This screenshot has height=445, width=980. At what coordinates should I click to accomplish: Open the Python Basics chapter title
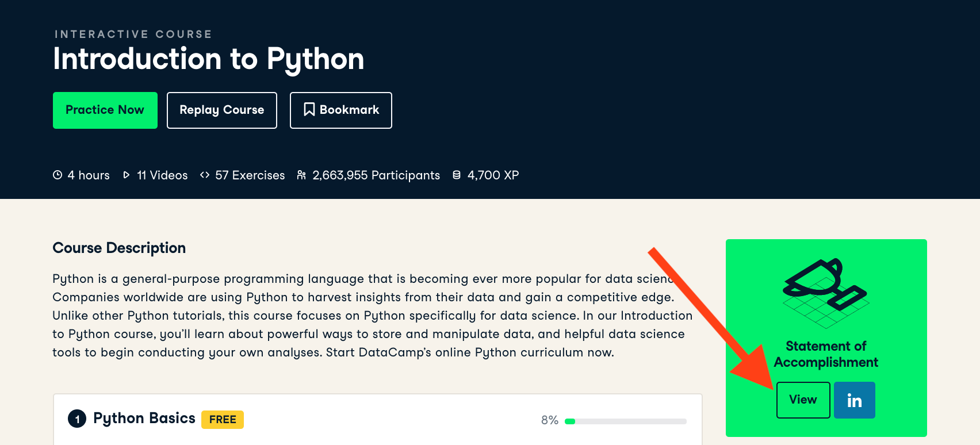[144, 418]
